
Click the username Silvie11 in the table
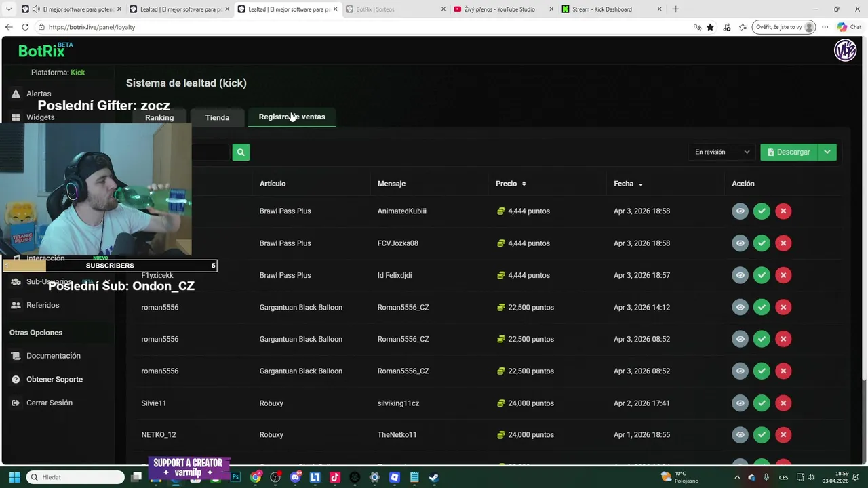[153, 403]
